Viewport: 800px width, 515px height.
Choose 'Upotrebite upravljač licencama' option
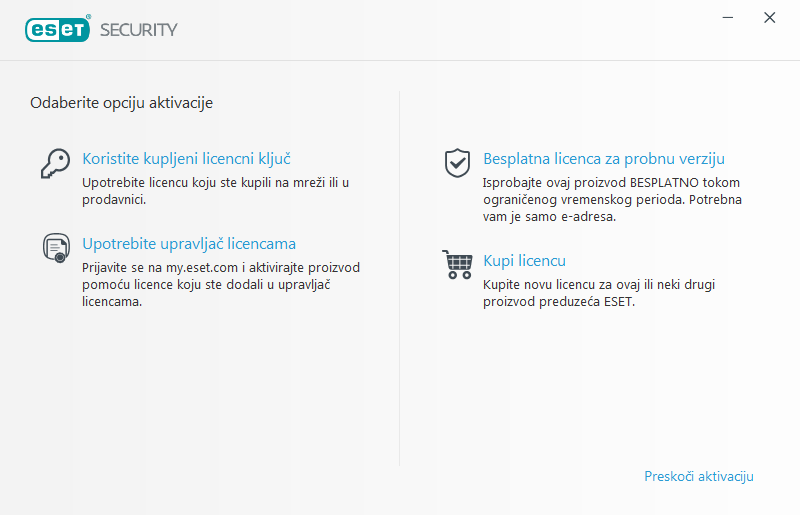click(189, 243)
